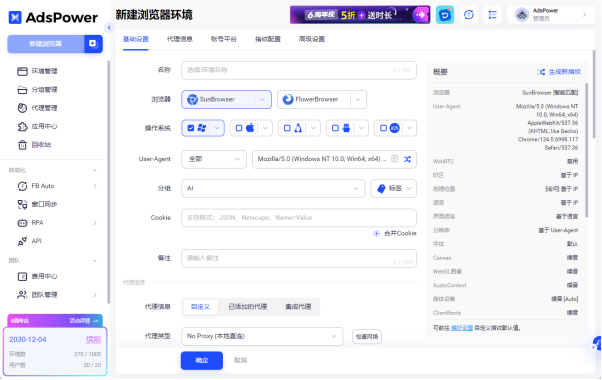This screenshot has height=380, width=602.
Task: Select 自定义 proxy info option
Action: 200,307
